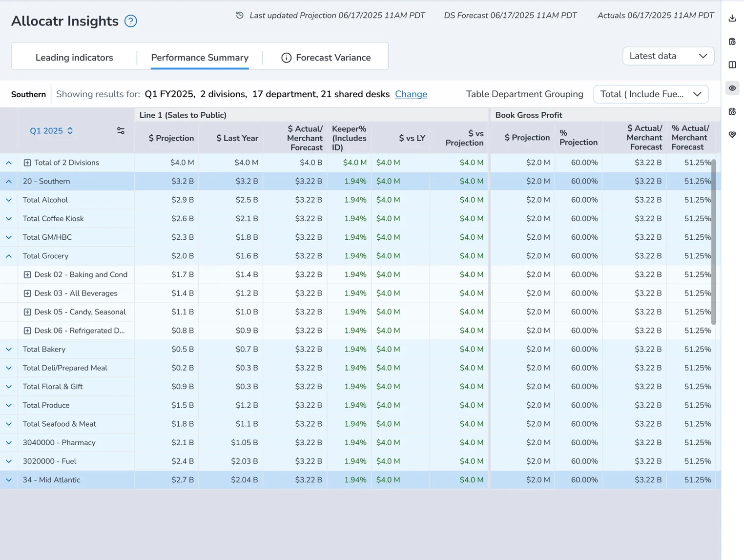
Task: Collapse the 20 - Southern row
Action: click(9, 181)
